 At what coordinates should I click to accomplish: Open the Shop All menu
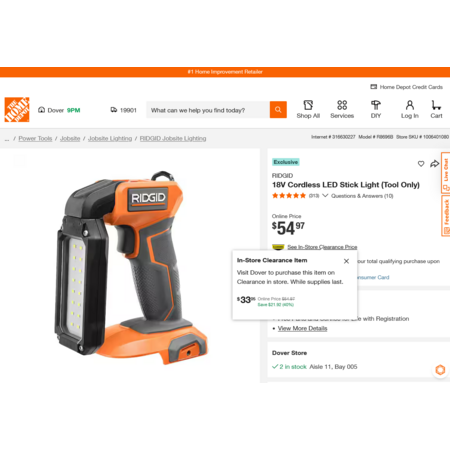pyautogui.click(x=308, y=109)
